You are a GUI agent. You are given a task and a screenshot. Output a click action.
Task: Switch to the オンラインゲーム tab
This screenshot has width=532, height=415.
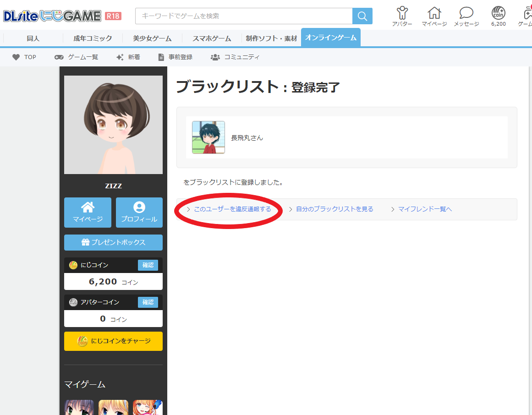tap(330, 38)
